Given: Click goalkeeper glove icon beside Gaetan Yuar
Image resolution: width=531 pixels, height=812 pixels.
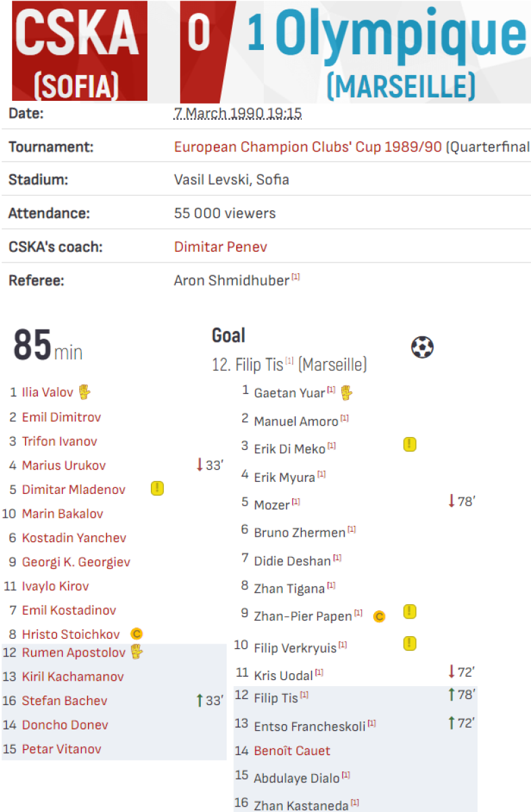Looking at the screenshot, I should tap(347, 392).
